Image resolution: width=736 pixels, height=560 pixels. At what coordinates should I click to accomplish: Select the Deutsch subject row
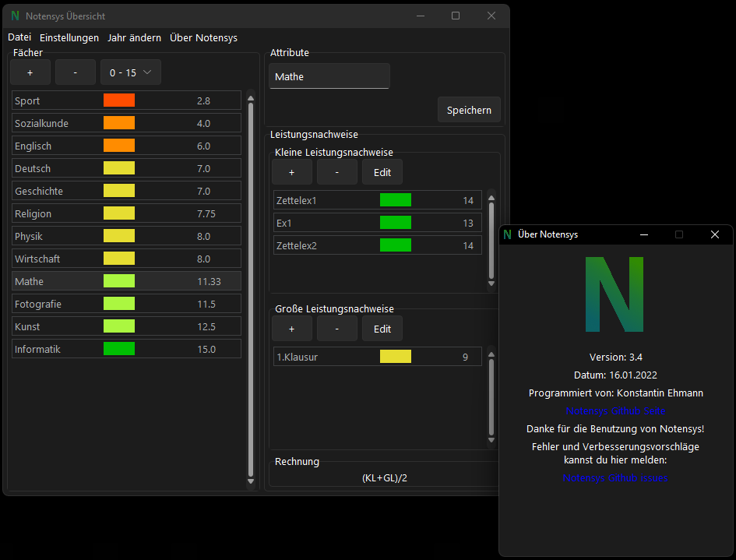click(x=126, y=168)
